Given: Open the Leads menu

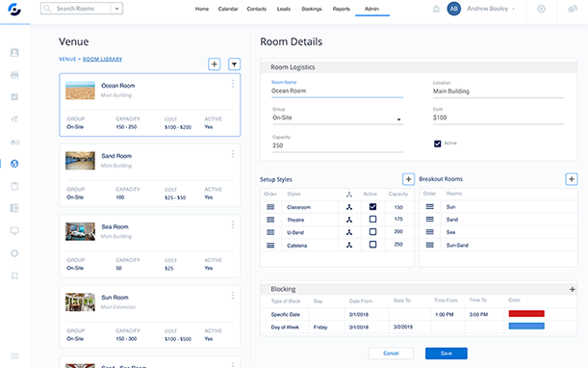Looking at the screenshot, I should point(284,9).
